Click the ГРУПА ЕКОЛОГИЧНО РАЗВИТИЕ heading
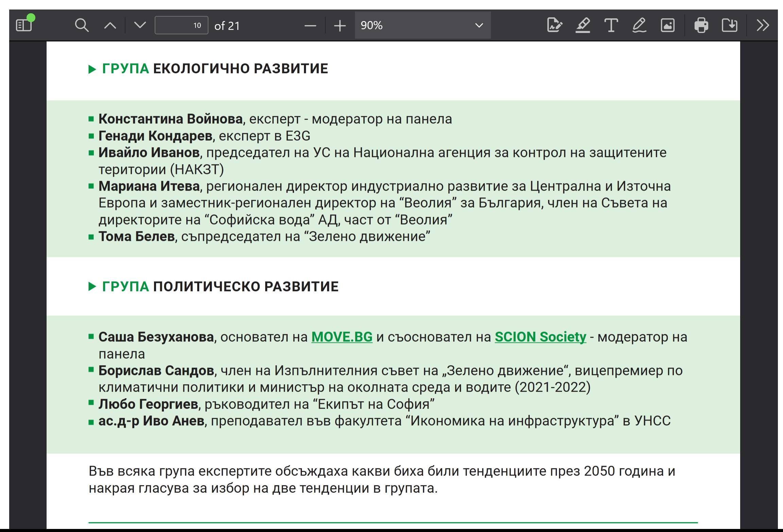 [215, 69]
